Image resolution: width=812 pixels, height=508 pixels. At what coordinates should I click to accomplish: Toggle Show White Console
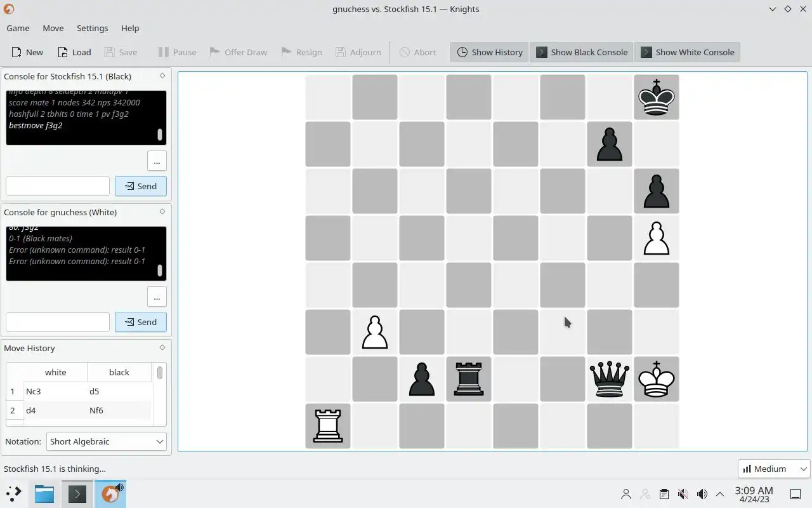pos(687,52)
